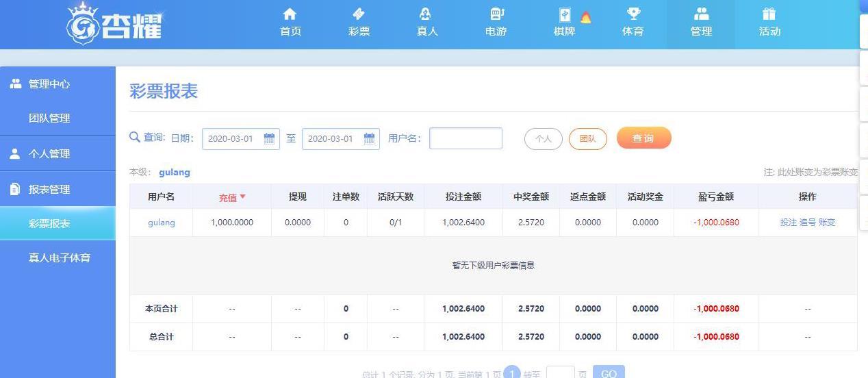Viewport: 868px width, 378px height.
Task: Expand 管理中心 section in sidebar
Action: pyautogui.click(x=49, y=84)
